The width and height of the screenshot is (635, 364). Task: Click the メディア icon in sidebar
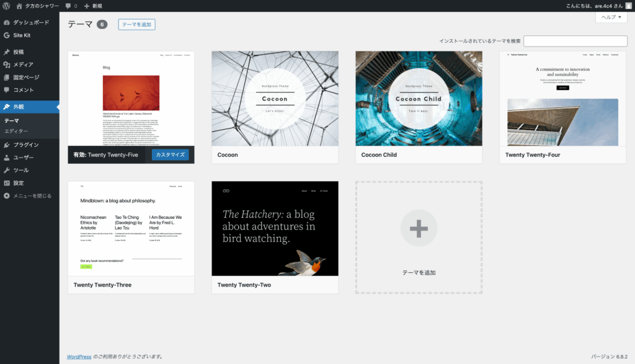6,64
